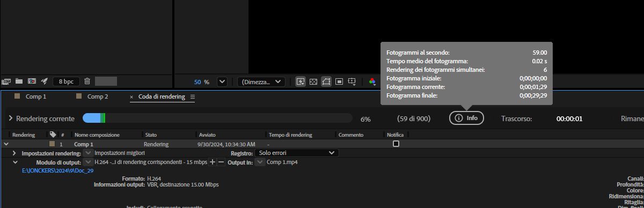Open the resolution (Dimezza...) dropdown
The image size is (644, 208).
pos(261,81)
